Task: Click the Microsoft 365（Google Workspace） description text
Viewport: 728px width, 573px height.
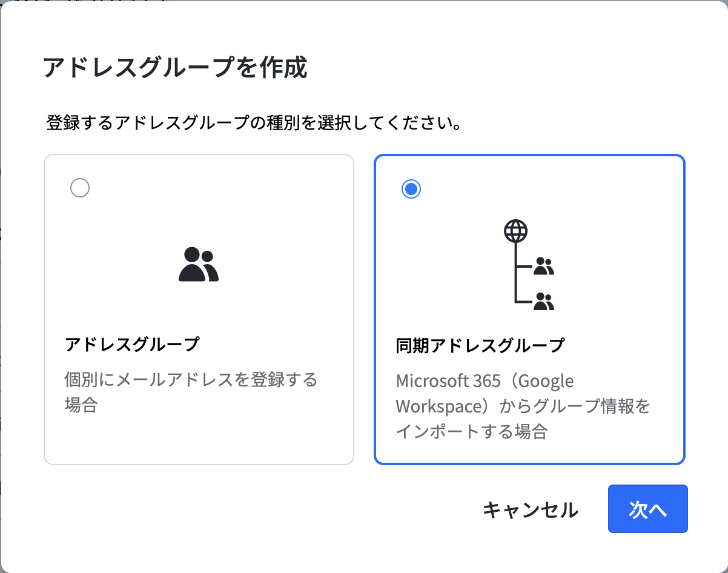Action: (485, 381)
